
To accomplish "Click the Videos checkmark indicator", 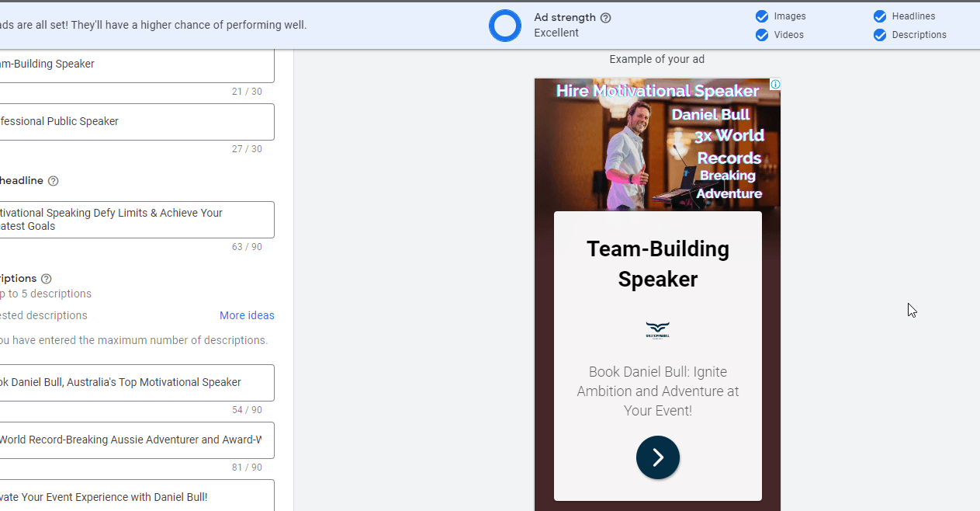I will [762, 35].
